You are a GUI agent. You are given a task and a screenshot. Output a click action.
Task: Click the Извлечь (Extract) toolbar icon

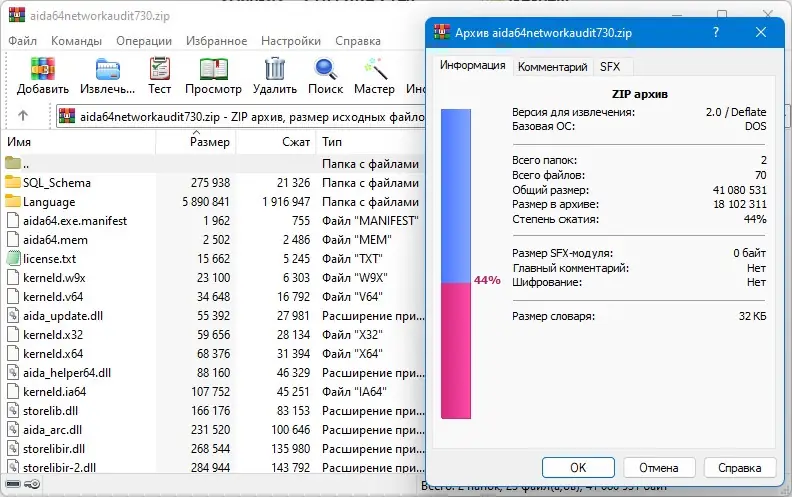click(x=108, y=69)
